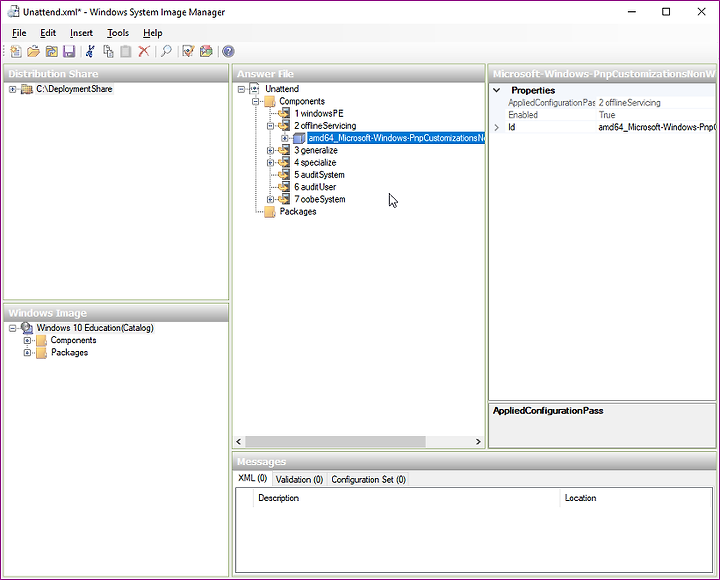Click the Paste toolbar icon
720x580 pixels.
126,51
